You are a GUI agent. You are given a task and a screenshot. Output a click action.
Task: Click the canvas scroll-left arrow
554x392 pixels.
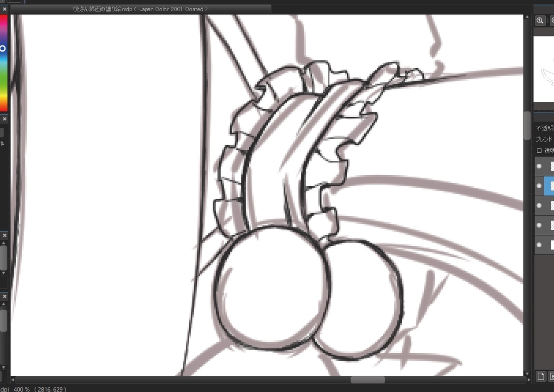pos(13,380)
